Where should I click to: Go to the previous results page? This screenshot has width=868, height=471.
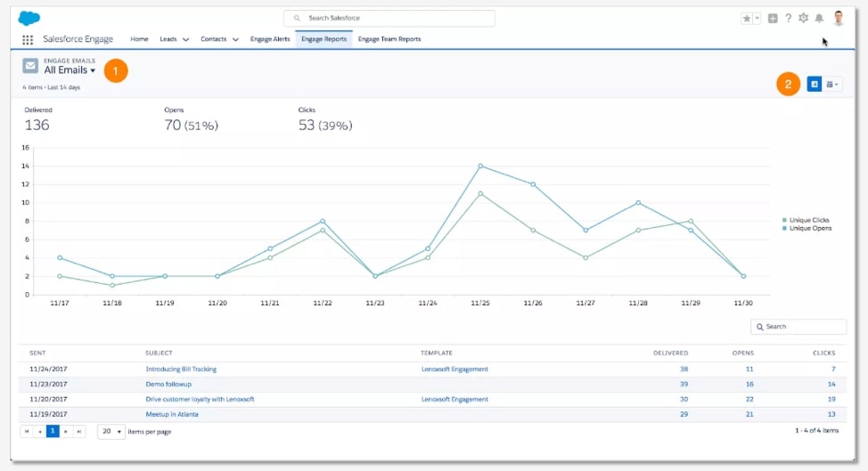pos(39,431)
